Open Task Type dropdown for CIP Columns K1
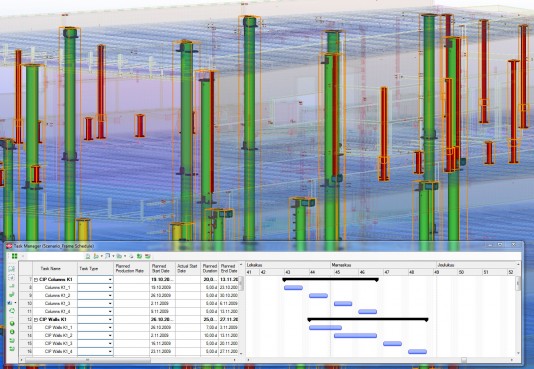 click(x=110, y=279)
